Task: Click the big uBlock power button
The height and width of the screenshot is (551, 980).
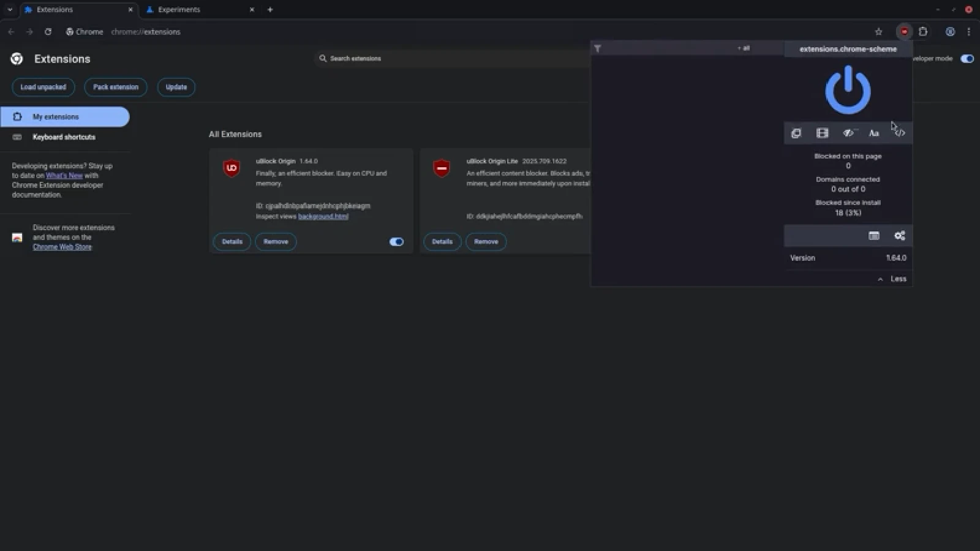Action: click(848, 90)
